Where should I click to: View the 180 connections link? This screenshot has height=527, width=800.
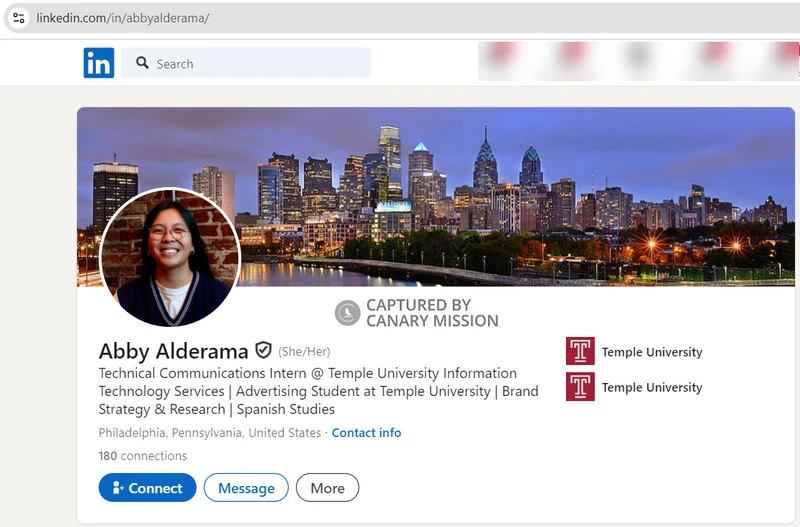point(143,456)
